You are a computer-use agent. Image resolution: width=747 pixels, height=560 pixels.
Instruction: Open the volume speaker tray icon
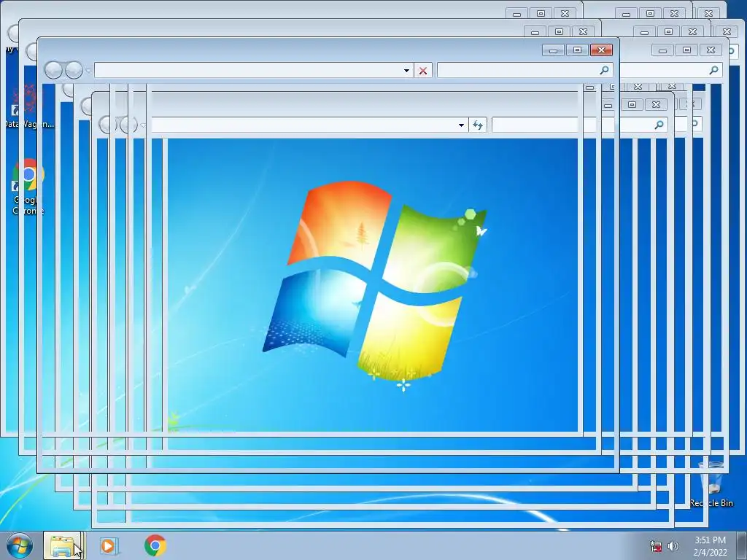[x=673, y=546]
